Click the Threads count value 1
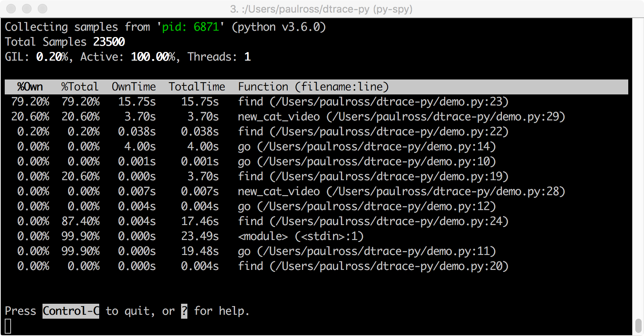644x336 pixels. point(247,57)
